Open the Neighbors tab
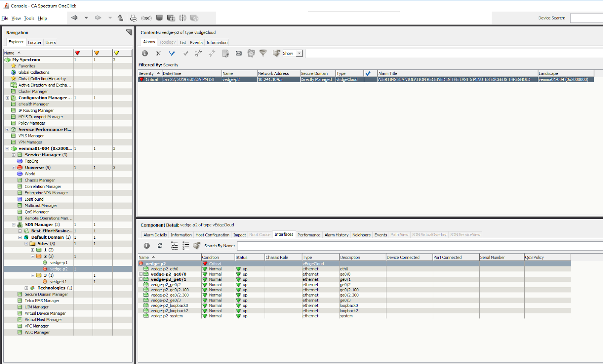The width and height of the screenshot is (603, 364). pyautogui.click(x=361, y=235)
